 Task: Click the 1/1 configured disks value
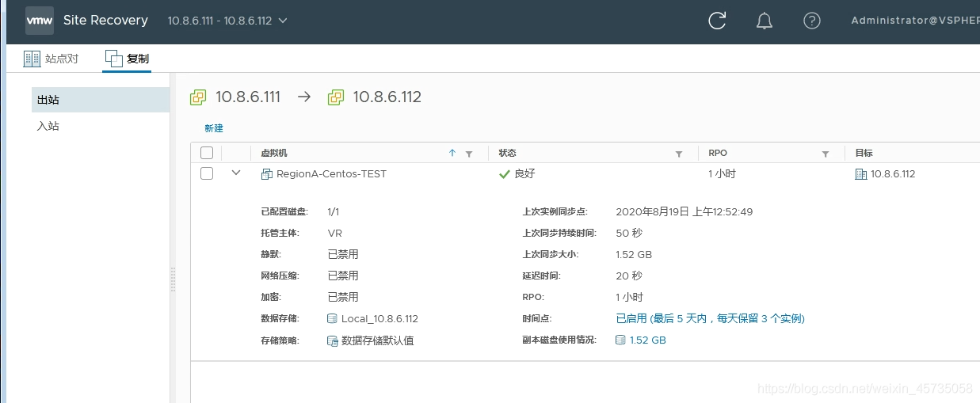click(334, 211)
